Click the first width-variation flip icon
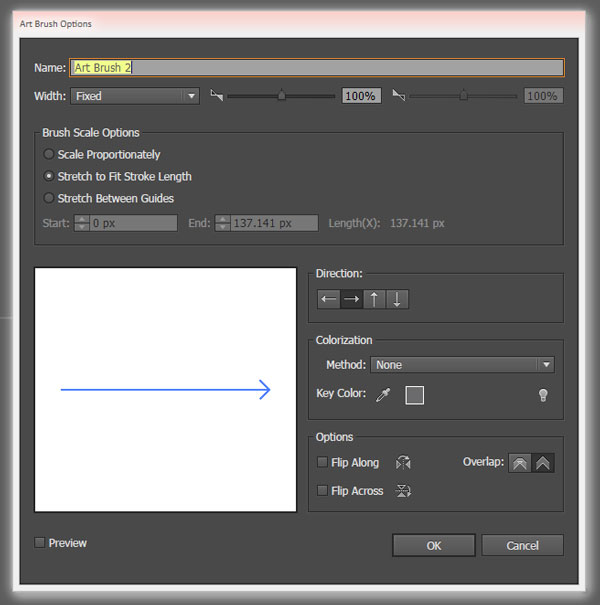 (216, 95)
